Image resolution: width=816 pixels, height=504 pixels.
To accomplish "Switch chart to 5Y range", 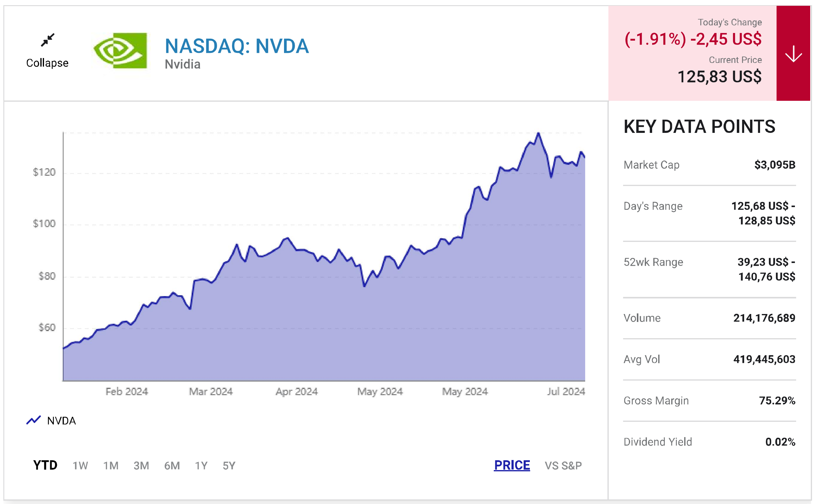I will tap(229, 466).
